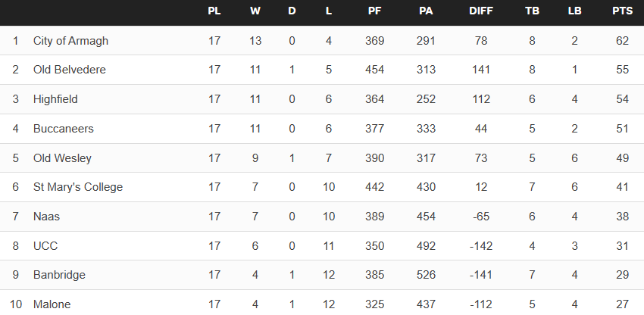
Task: Select the Old Belvedere team row
Action: 69,70
